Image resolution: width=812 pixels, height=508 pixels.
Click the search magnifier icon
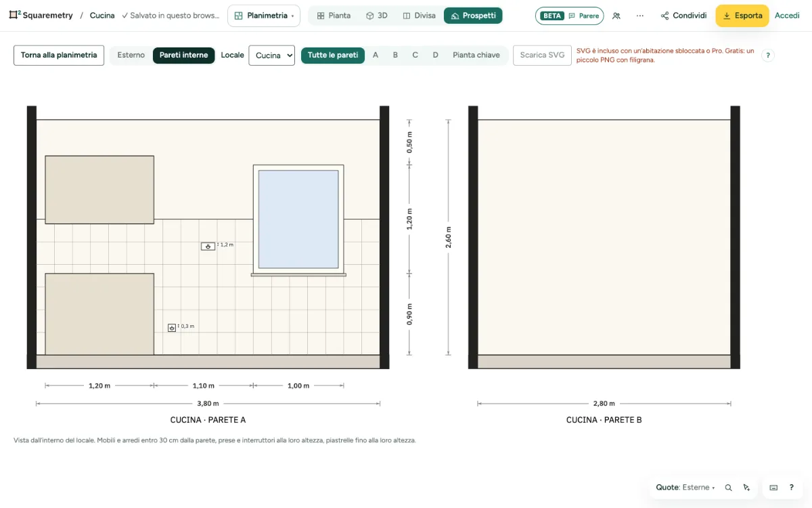click(729, 488)
